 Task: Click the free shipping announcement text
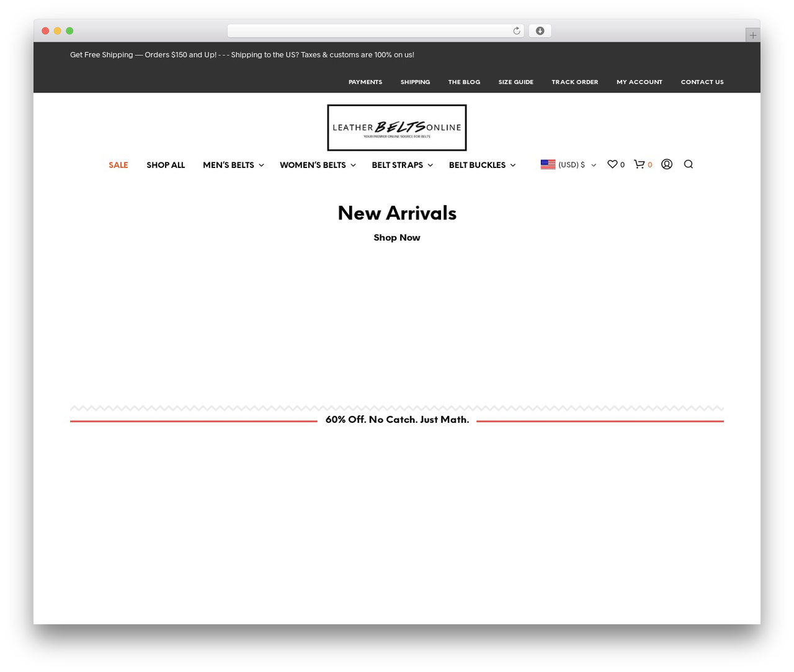[242, 55]
